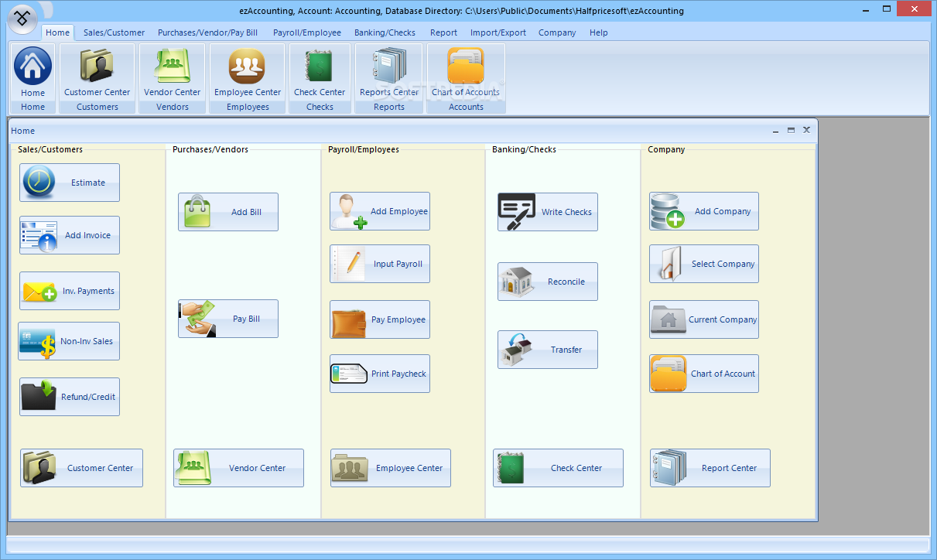Record Non-Inv Sales
Image resolution: width=937 pixels, height=560 pixels.
click(70, 341)
